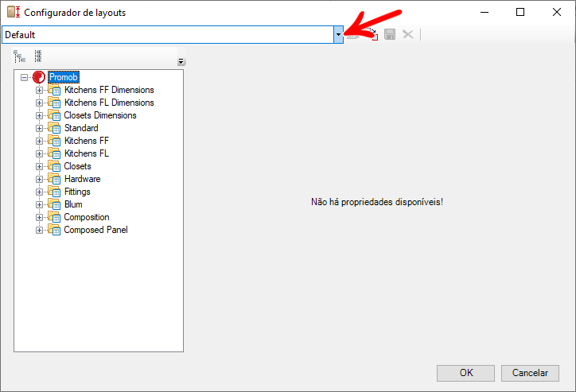The image size is (576, 392).
Task: Click the Kitchens FL folder icon
Action: 54,153
